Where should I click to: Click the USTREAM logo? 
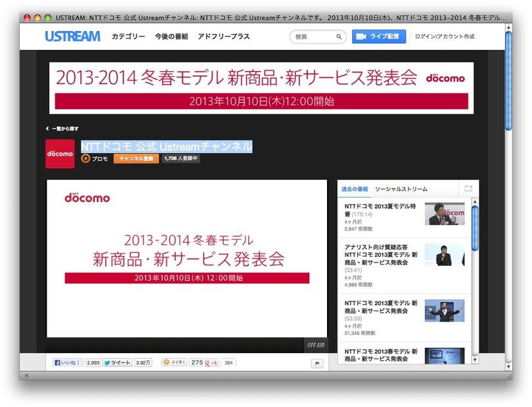[73, 36]
